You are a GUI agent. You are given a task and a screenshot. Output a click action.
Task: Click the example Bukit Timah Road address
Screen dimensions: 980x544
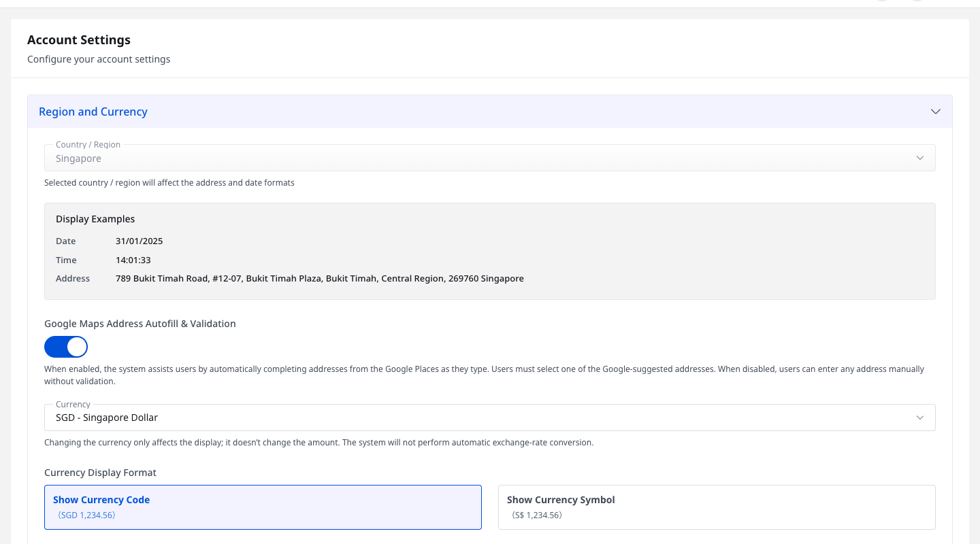320,279
